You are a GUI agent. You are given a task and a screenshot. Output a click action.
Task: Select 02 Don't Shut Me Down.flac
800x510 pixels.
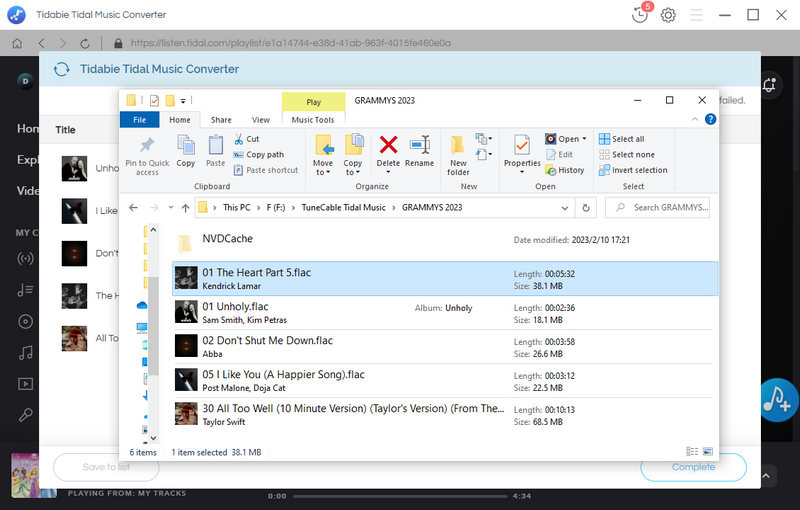444,347
